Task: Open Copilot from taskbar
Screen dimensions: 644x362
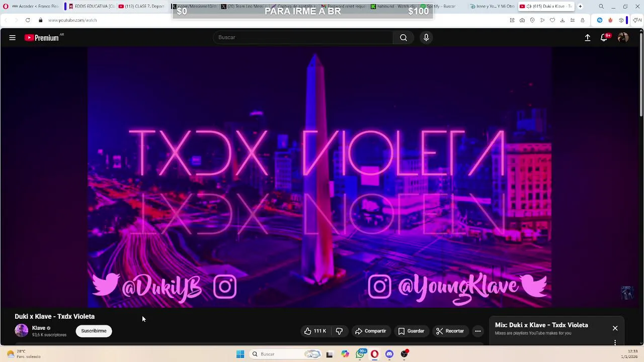Action: (x=345, y=354)
